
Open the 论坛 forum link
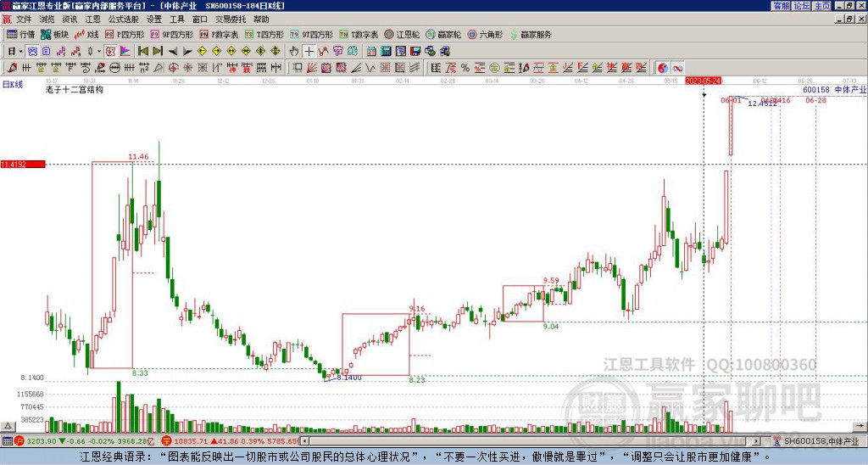click(x=801, y=6)
